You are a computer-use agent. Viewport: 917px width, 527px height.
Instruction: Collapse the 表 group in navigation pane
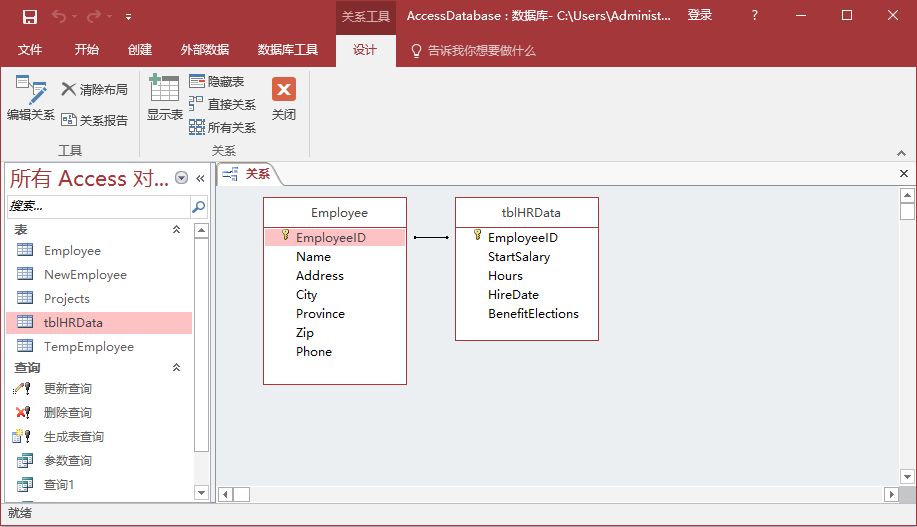point(177,230)
